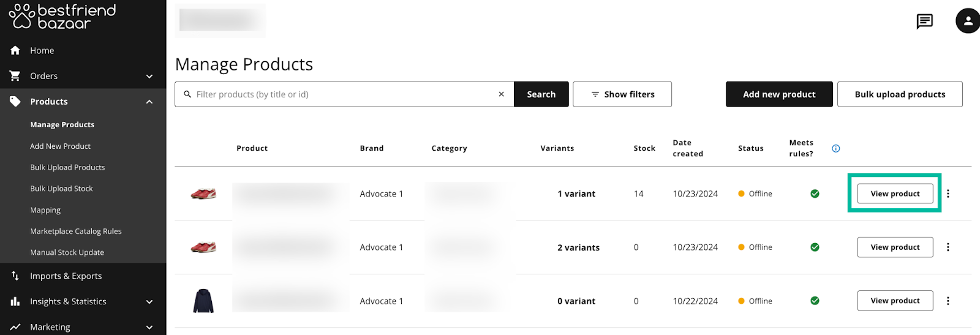Click the Add new product button
Viewport: 980px width, 335px height.
point(779,94)
